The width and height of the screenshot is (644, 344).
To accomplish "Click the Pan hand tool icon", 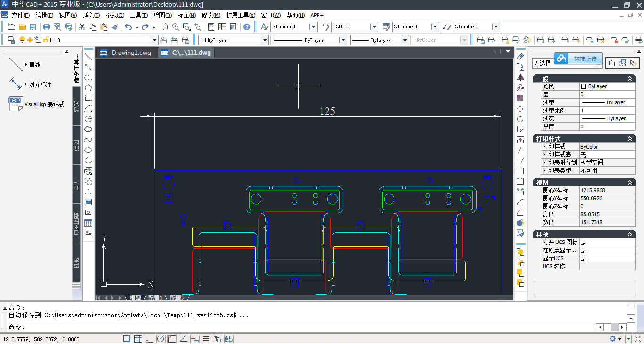I will click(x=166, y=27).
